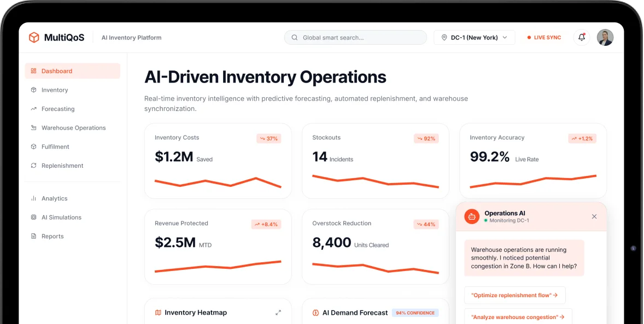
Task: Click the +1.2% badge on Inventory Accuracy
Action: click(582, 138)
